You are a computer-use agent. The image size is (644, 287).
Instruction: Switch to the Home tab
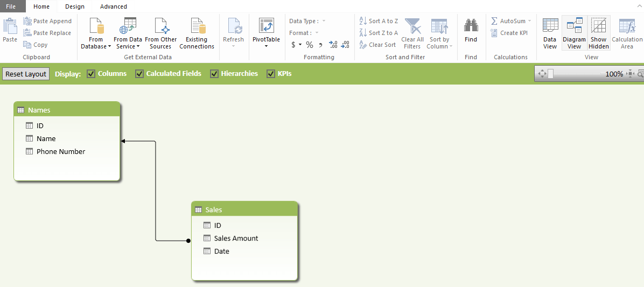pos(41,6)
